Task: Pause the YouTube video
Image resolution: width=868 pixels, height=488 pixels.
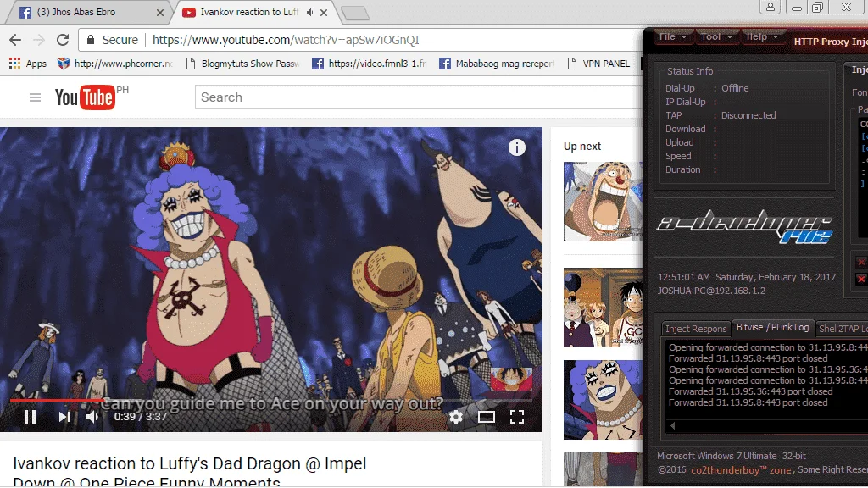Action: [x=30, y=417]
